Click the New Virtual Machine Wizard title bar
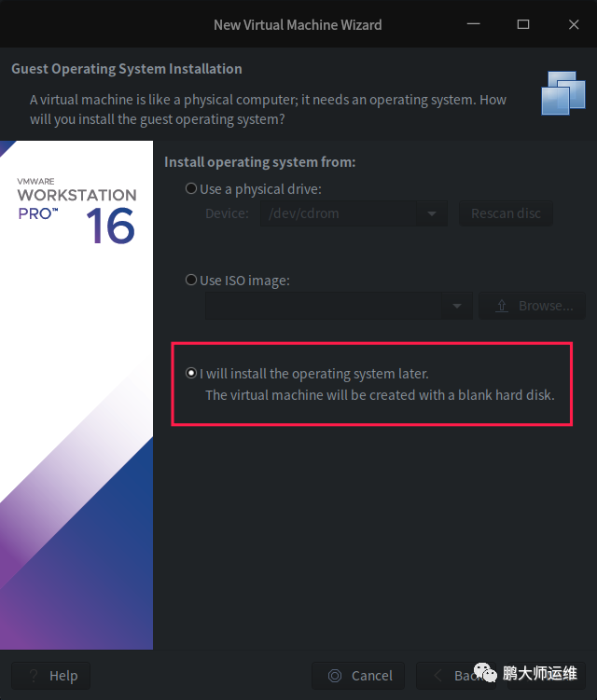597x700 pixels. pos(298,24)
